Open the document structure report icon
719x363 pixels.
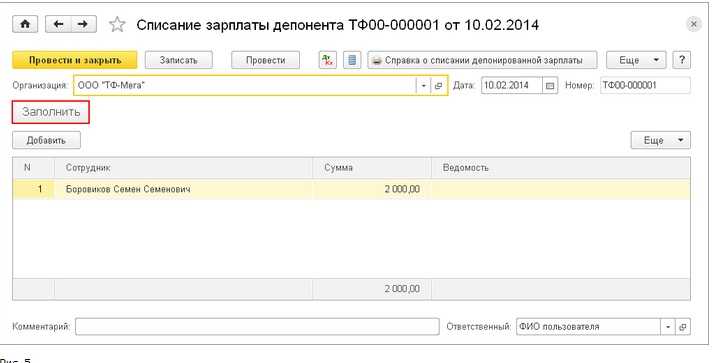point(352,60)
